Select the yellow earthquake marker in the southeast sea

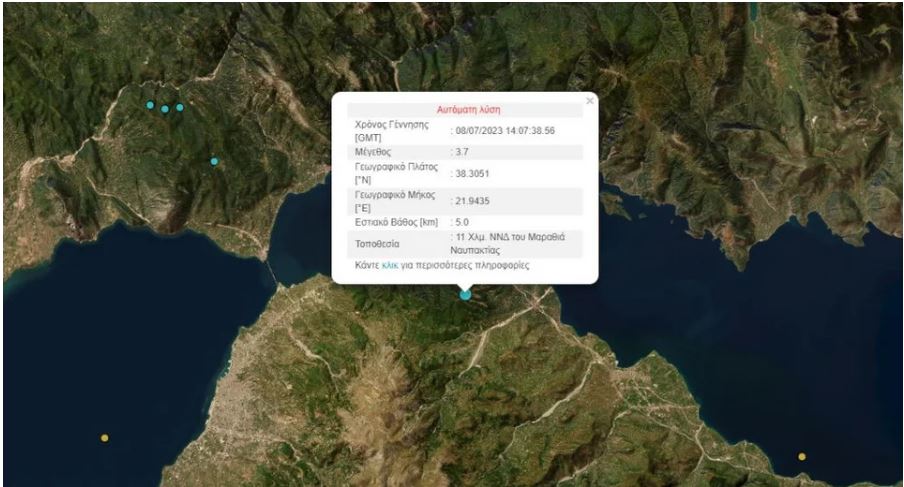point(802,457)
